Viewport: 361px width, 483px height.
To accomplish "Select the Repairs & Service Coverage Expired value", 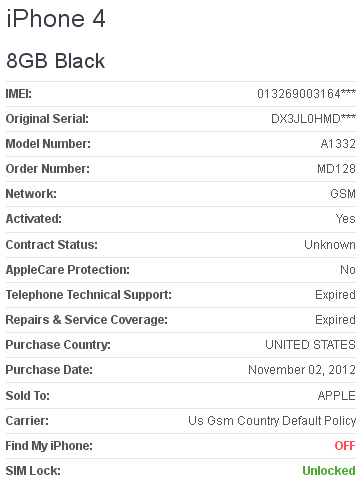I will 335,320.
